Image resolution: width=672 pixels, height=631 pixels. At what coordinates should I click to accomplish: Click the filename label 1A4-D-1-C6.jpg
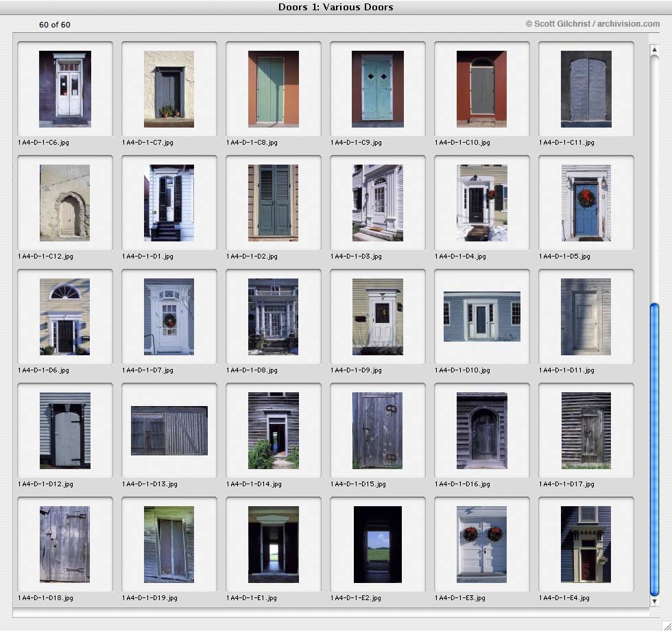[43, 143]
